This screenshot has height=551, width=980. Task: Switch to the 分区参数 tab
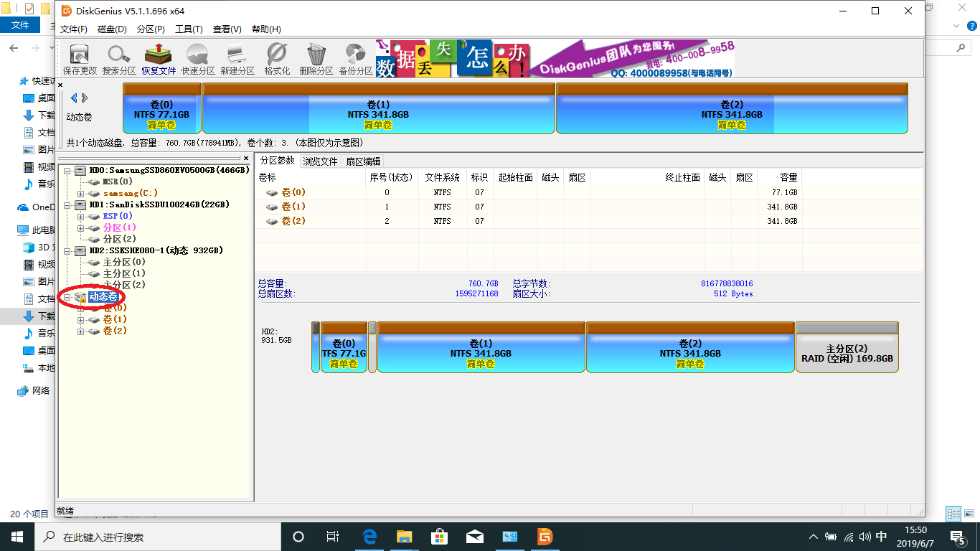(277, 161)
